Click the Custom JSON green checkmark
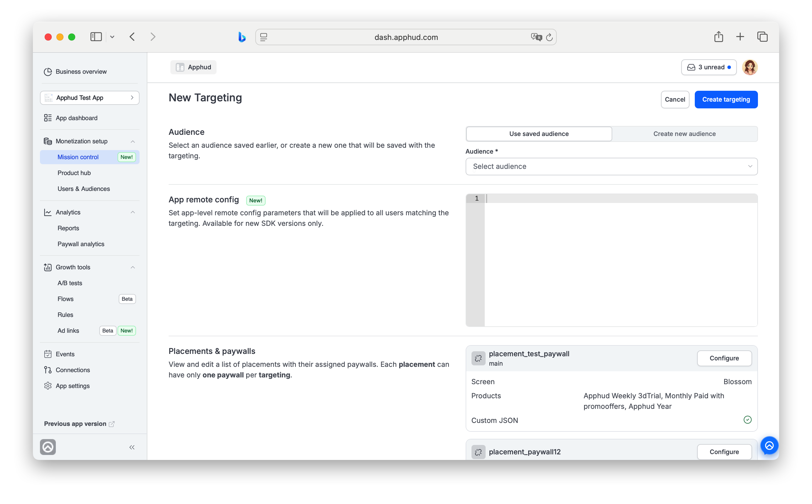The height and width of the screenshot is (504, 812). (748, 420)
